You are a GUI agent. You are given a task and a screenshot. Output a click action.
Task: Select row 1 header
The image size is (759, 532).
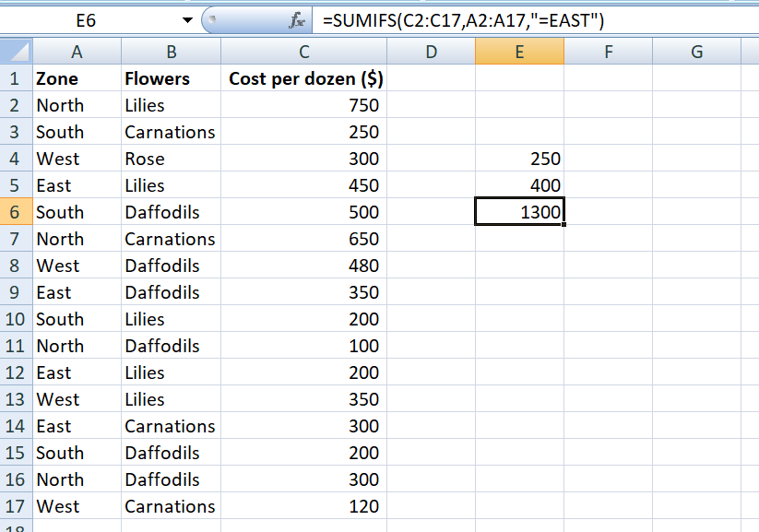(x=14, y=78)
